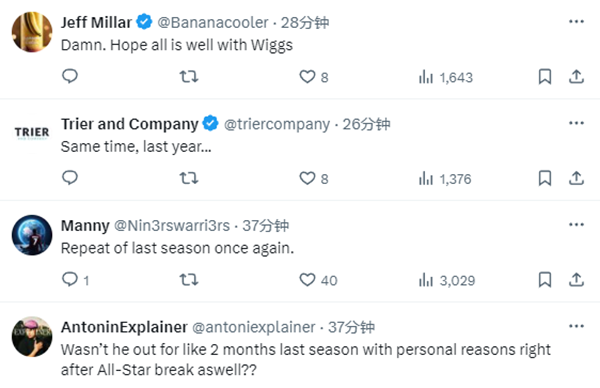The height and width of the screenshot is (388, 600).
Task: Share Jeff Millar's tweet
Action: tap(576, 77)
